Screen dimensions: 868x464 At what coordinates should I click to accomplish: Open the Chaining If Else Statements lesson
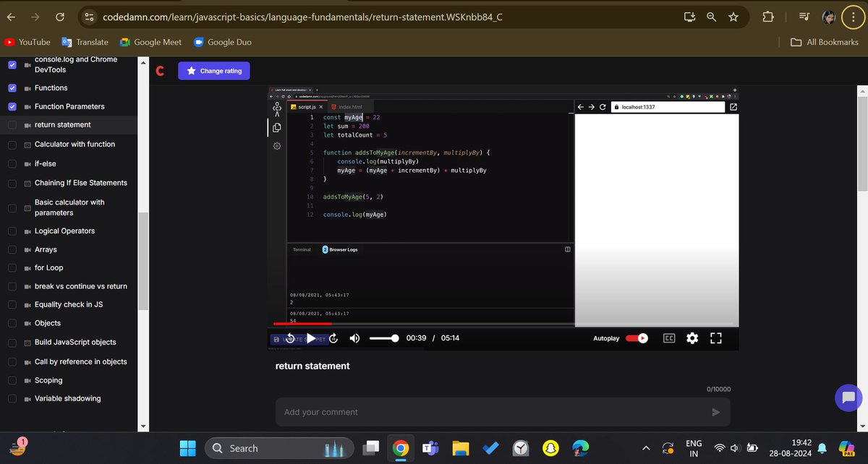click(x=81, y=183)
